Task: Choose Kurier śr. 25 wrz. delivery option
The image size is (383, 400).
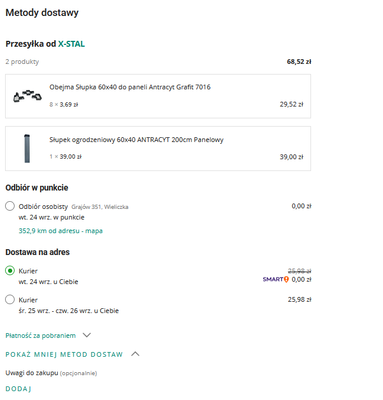Action: click(10, 300)
